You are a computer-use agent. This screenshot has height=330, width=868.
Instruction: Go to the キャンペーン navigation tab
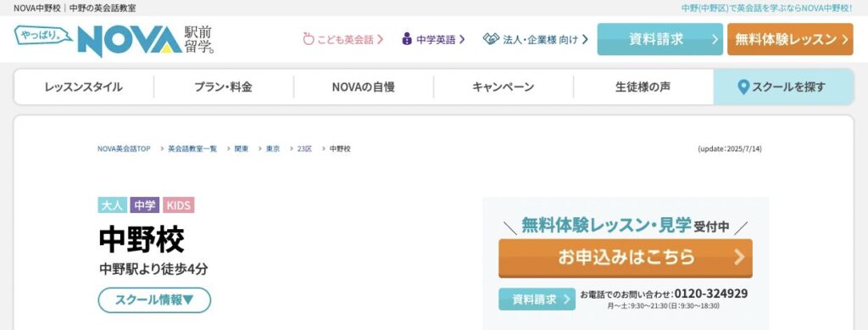point(504,87)
